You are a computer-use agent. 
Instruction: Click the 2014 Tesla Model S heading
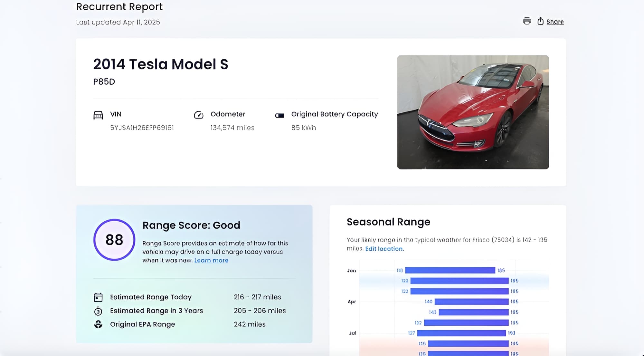tap(161, 64)
